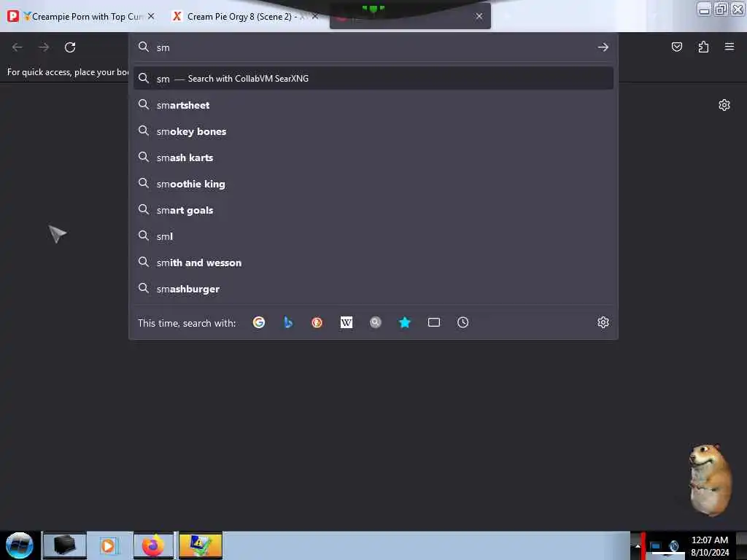Search this time with the grey SearXNG icon
This screenshot has height=560, width=747.
coord(376,322)
